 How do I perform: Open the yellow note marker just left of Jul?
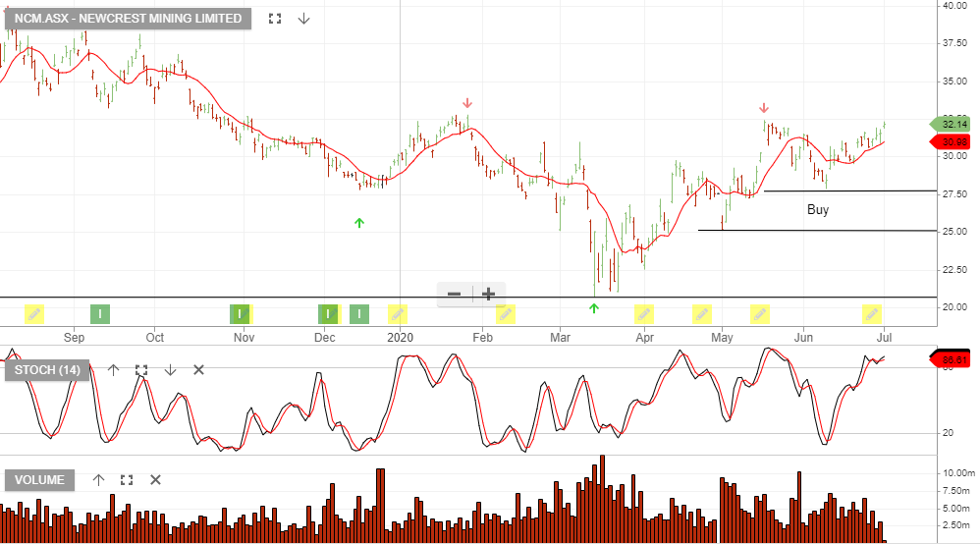[872, 314]
